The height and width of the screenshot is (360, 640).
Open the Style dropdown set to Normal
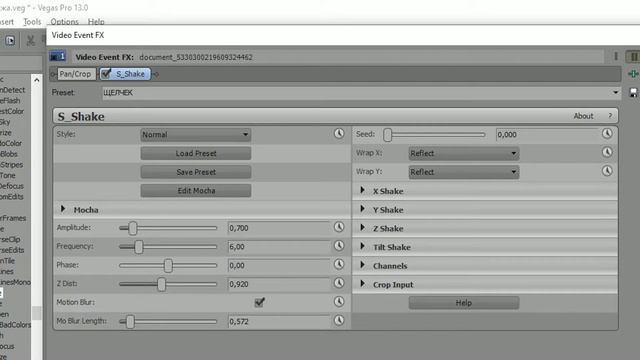196,135
